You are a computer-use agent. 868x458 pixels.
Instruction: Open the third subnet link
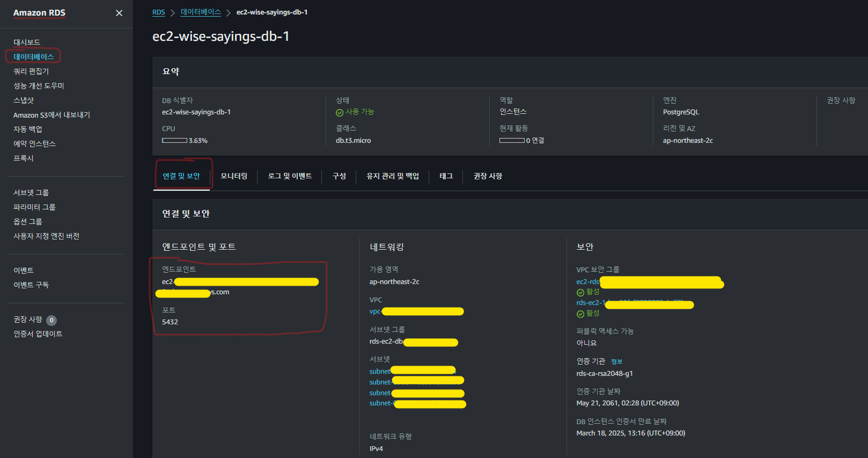coord(416,392)
